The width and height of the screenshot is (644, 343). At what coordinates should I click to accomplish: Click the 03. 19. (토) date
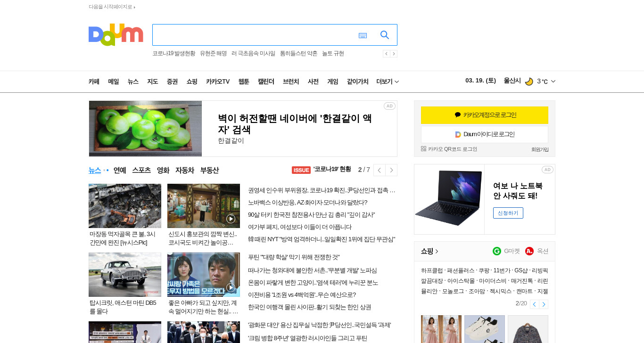480,81
